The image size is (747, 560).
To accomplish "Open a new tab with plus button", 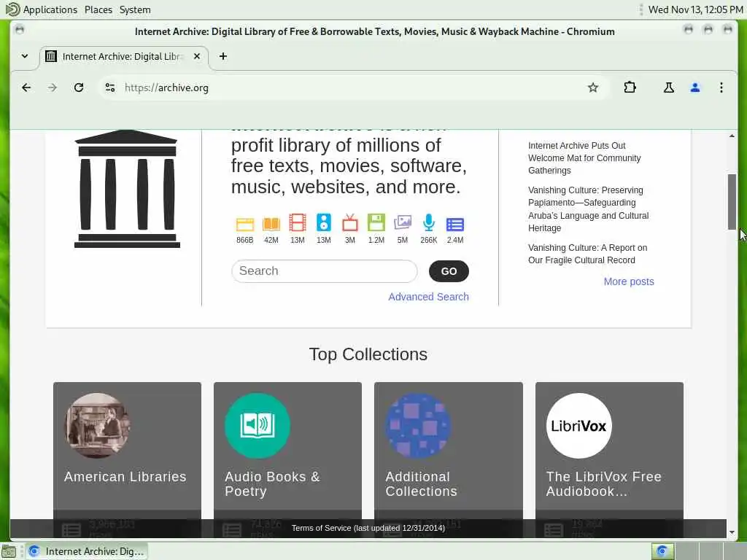I will (223, 56).
